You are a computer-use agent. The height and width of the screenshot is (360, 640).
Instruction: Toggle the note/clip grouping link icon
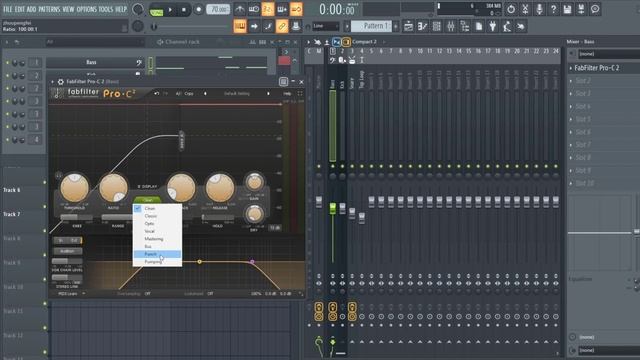pos(282,27)
